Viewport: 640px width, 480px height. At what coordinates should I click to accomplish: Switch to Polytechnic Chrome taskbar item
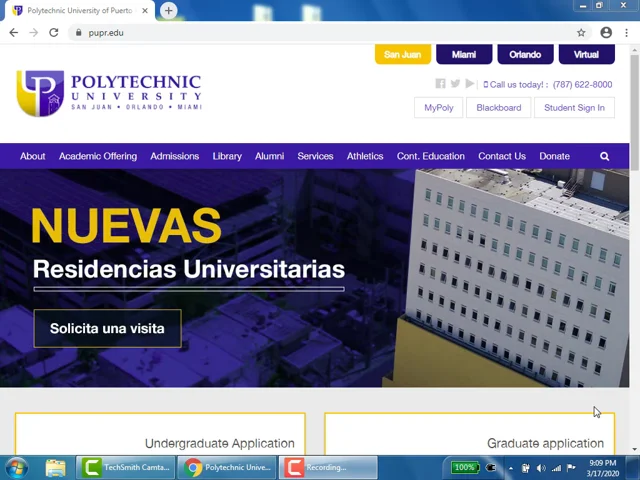227,467
